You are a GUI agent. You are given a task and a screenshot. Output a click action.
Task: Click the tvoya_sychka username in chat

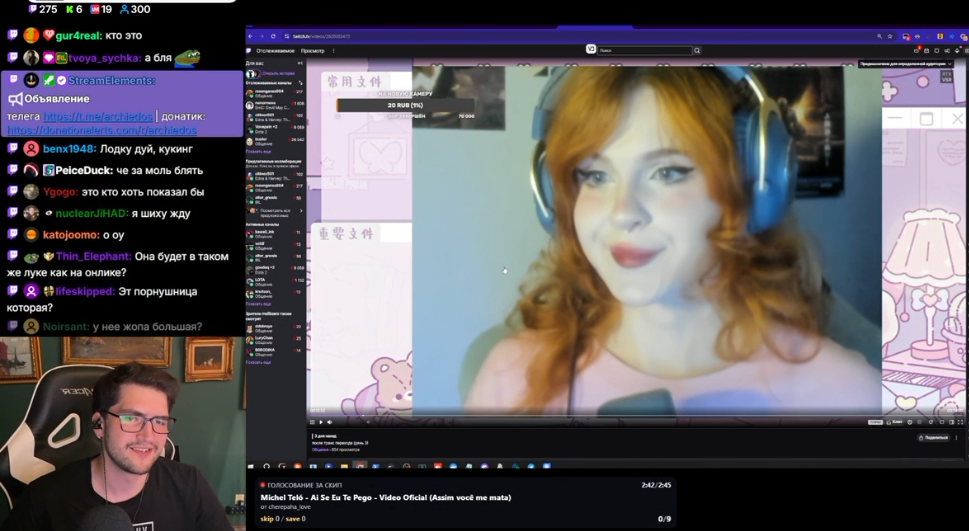pyautogui.click(x=104, y=58)
